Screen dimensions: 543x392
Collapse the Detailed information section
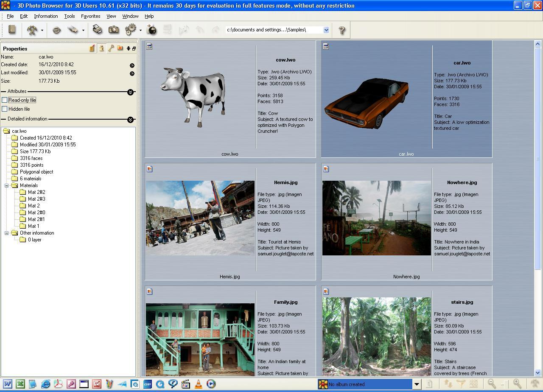click(130, 119)
